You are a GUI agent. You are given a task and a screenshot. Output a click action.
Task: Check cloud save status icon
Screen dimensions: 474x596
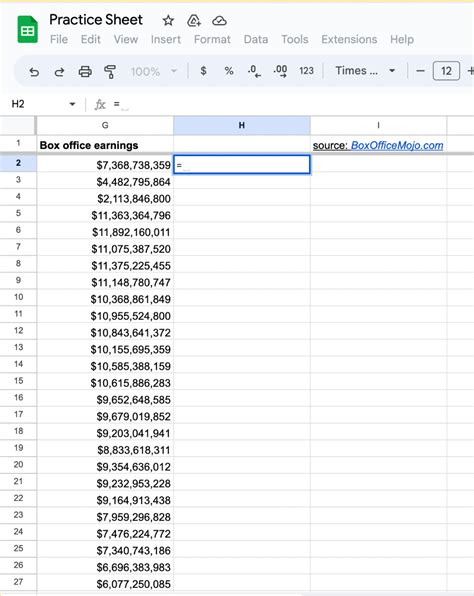[219, 21]
